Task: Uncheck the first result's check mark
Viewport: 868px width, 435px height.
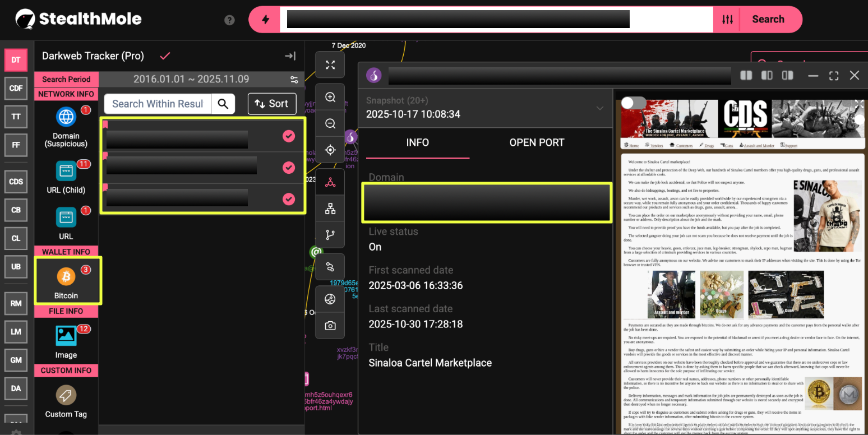Action: 289,136
